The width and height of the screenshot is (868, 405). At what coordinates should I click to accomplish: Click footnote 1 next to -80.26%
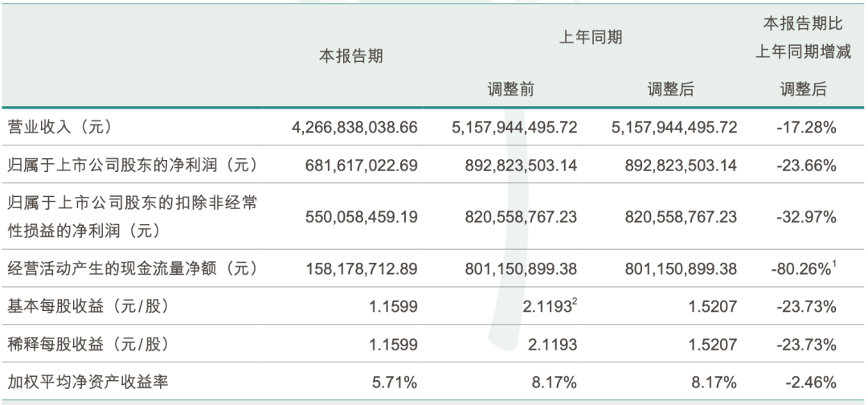(833, 265)
